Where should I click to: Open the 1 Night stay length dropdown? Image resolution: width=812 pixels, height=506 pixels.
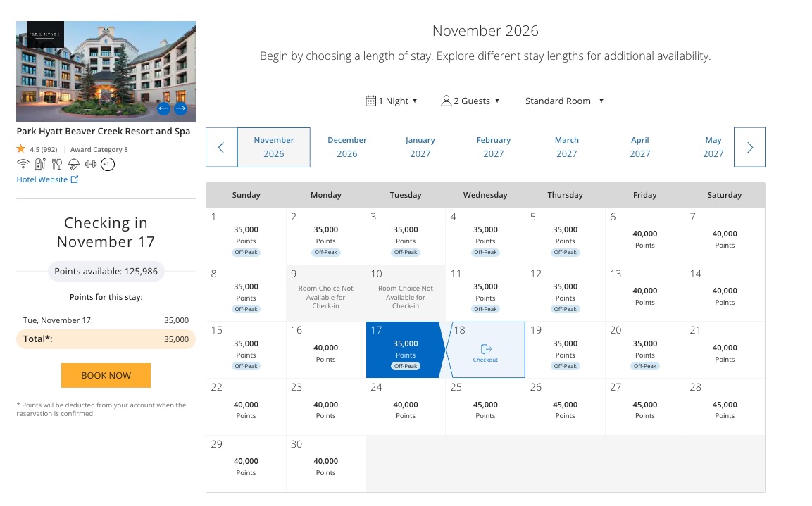click(x=392, y=101)
